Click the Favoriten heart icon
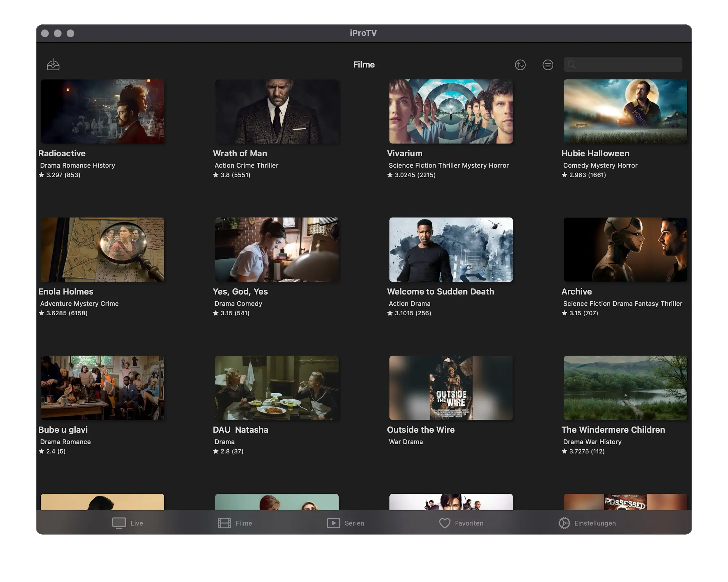The width and height of the screenshot is (728, 582). pyautogui.click(x=445, y=523)
